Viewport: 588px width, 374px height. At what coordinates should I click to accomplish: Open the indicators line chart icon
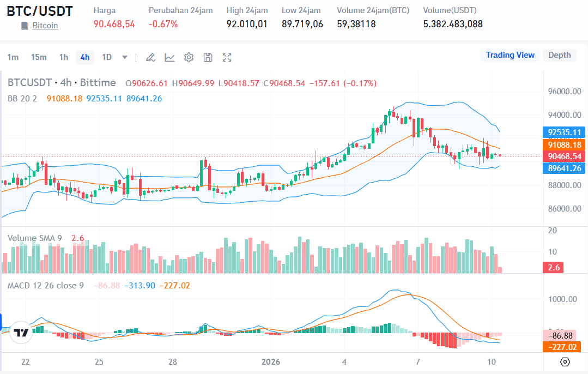coord(170,57)
